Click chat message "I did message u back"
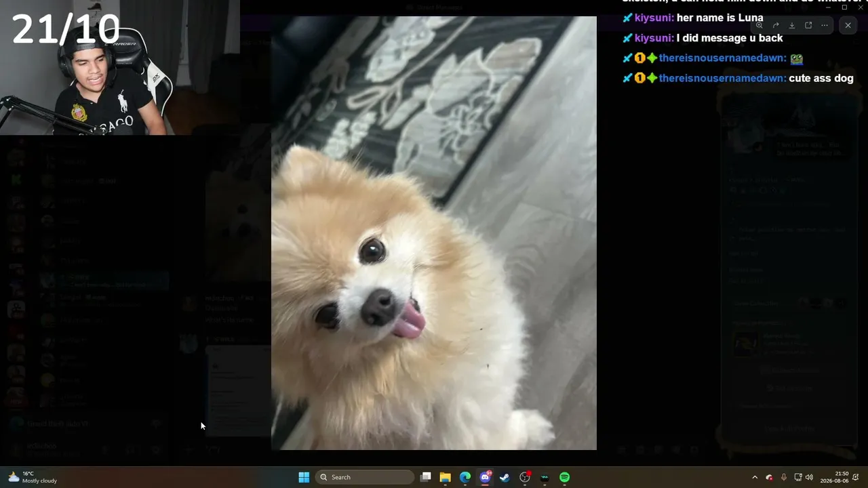 pyautogui.click(x=730, y=38)
